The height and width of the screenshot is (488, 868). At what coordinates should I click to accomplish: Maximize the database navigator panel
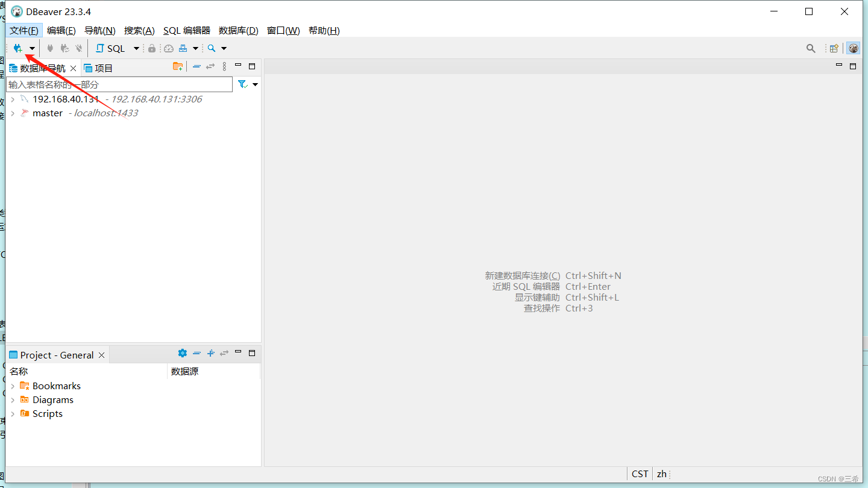point(252,66)
